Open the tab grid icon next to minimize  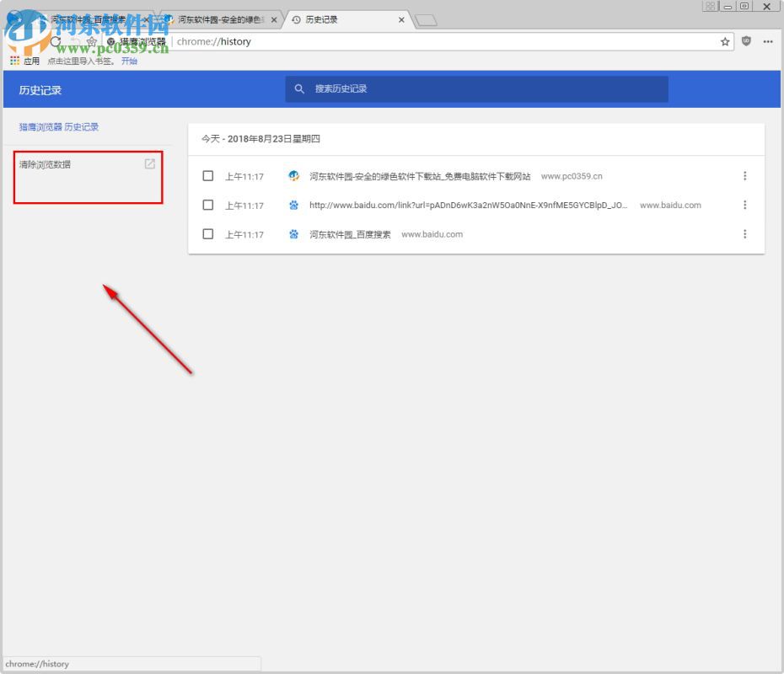(x=710, y=6)
